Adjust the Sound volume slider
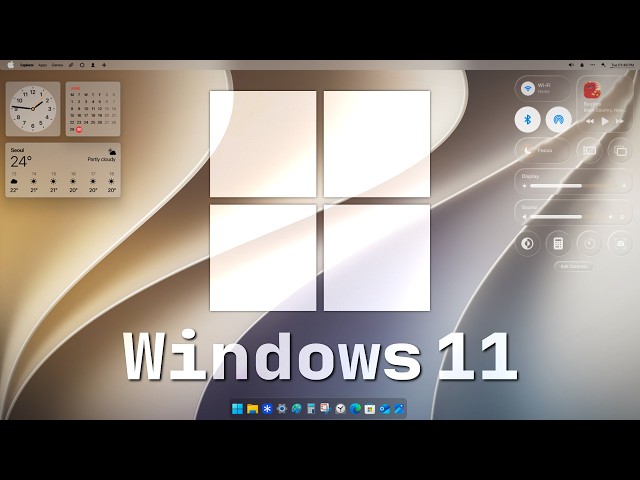The image size is (640, 480). coord(567,217)
